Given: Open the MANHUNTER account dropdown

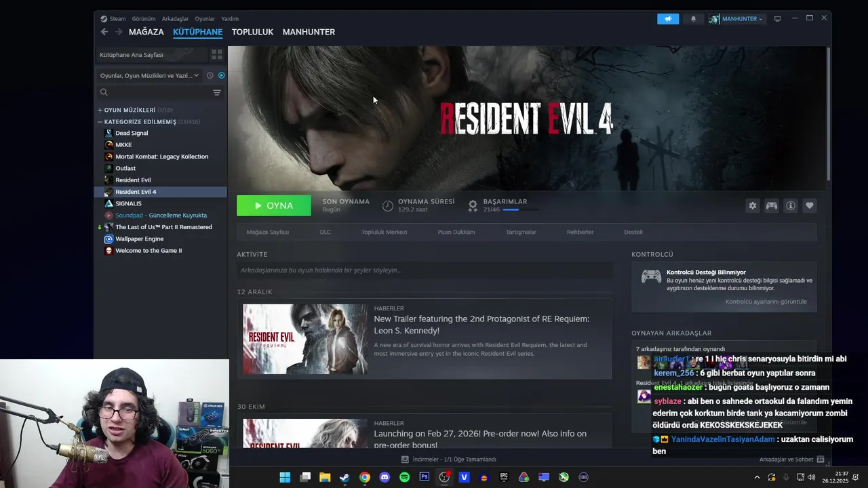Looking at the screenshot, I should (736, 19).
